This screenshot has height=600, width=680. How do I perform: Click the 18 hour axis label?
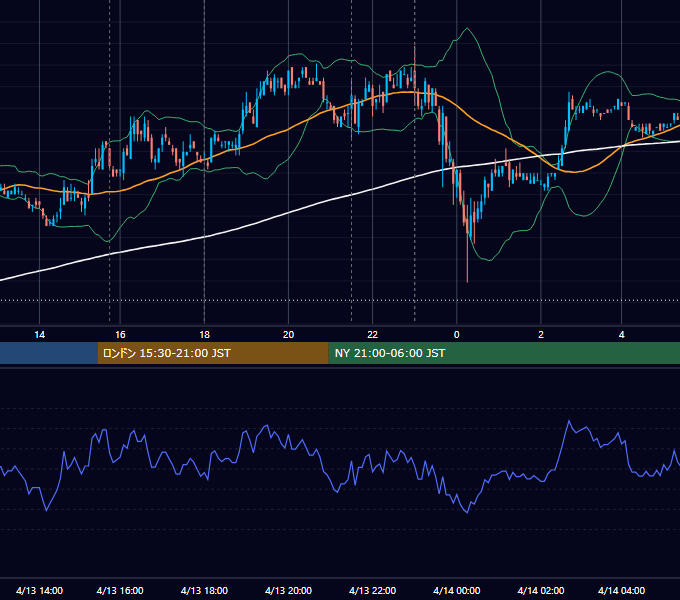coord(204,335)
